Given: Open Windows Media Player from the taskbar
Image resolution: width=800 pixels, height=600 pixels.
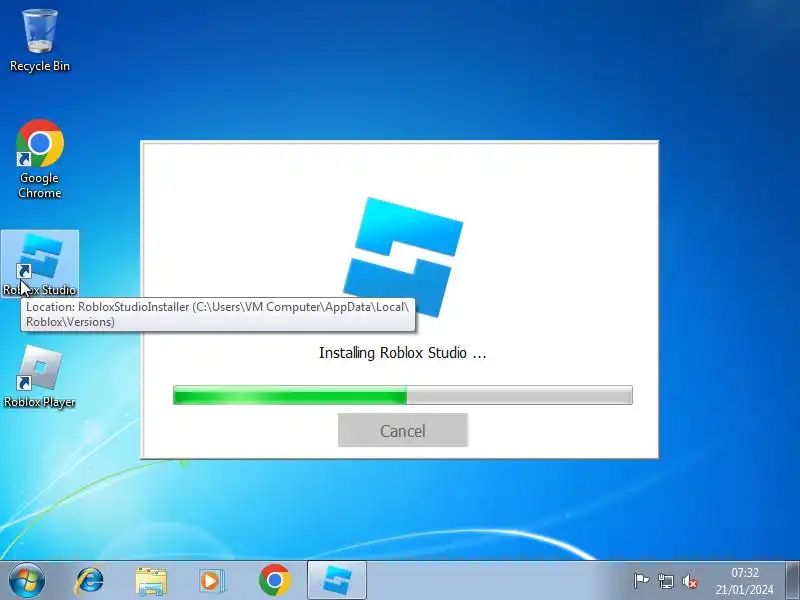Looking at the screenshot, I should [211, 581].
